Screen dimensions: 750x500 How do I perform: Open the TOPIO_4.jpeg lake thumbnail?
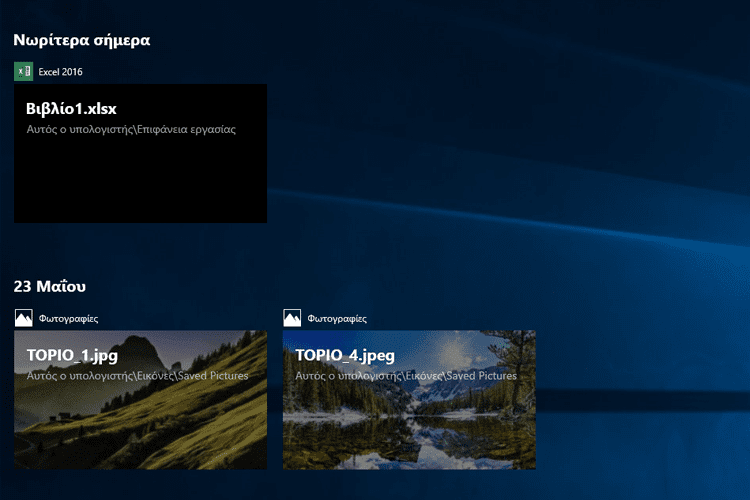tap(409, 400)
